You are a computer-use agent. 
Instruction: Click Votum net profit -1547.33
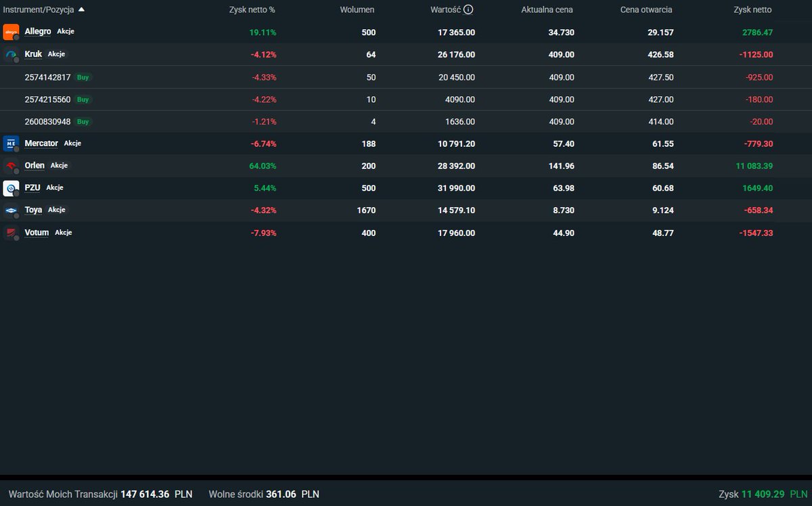click(x=756, y=233)
